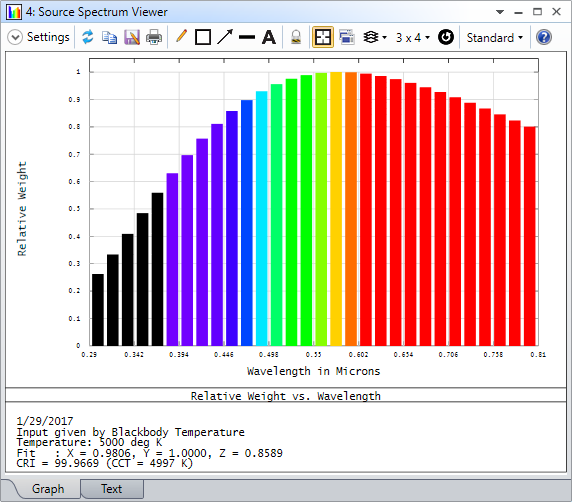The height and width of the screenshot is (502, 572).
Task: Switch to the Graph tab
Action: 48,489
